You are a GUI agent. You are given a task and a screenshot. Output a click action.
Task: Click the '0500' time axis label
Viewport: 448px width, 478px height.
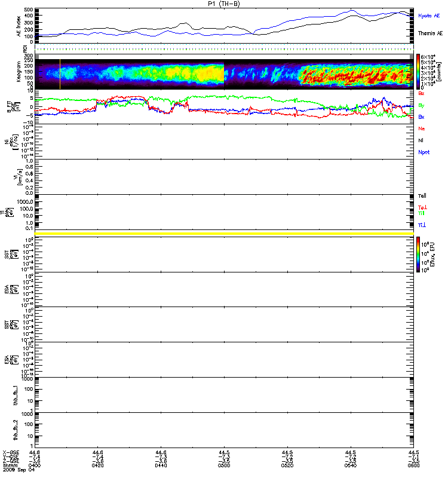(224, 465)
